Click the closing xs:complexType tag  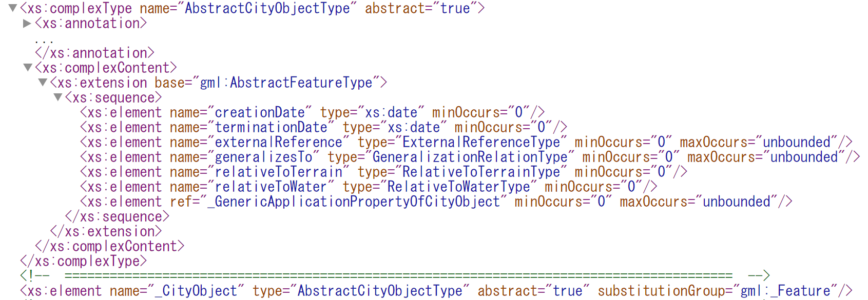[83, 261]
